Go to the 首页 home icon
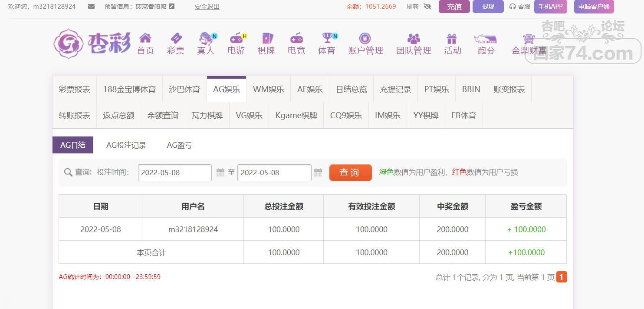 [145, 38]
